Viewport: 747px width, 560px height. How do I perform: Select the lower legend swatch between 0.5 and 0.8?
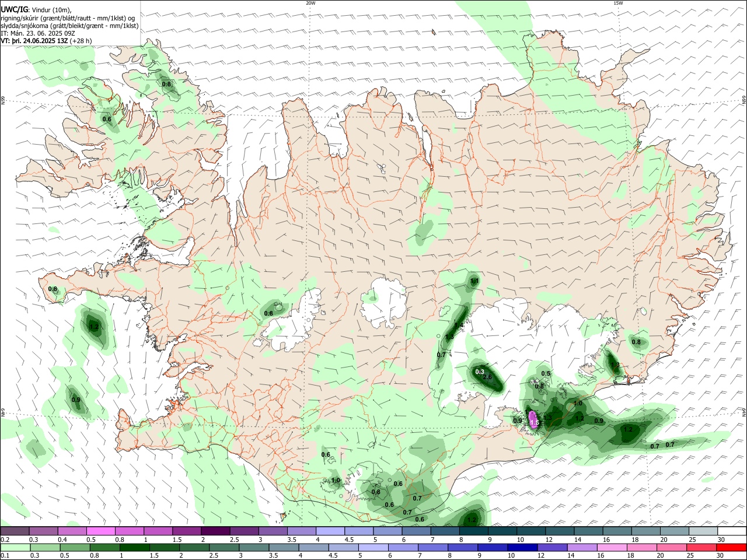[x=75, y=547]
